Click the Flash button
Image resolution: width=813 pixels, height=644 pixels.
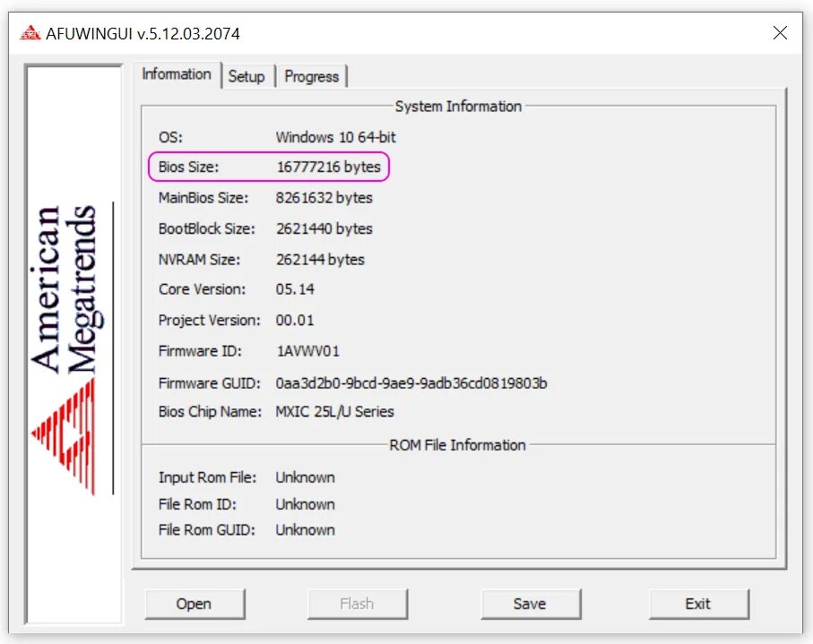357,604
